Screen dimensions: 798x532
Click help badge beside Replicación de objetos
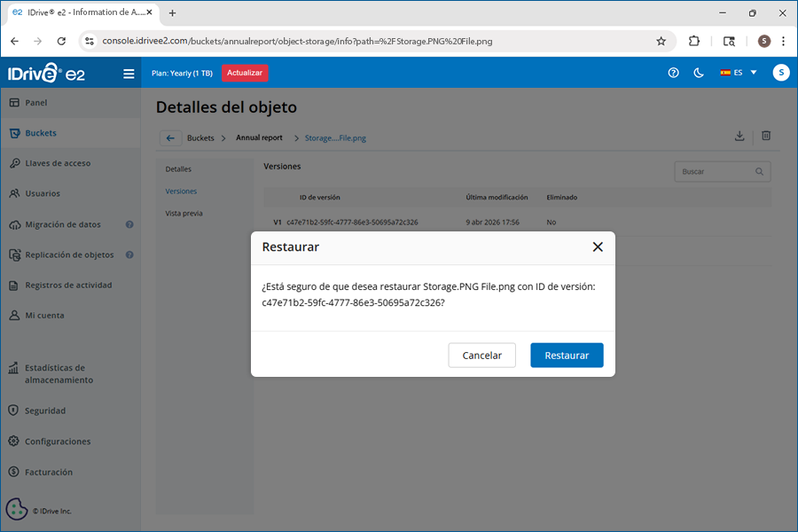[129, 254]
